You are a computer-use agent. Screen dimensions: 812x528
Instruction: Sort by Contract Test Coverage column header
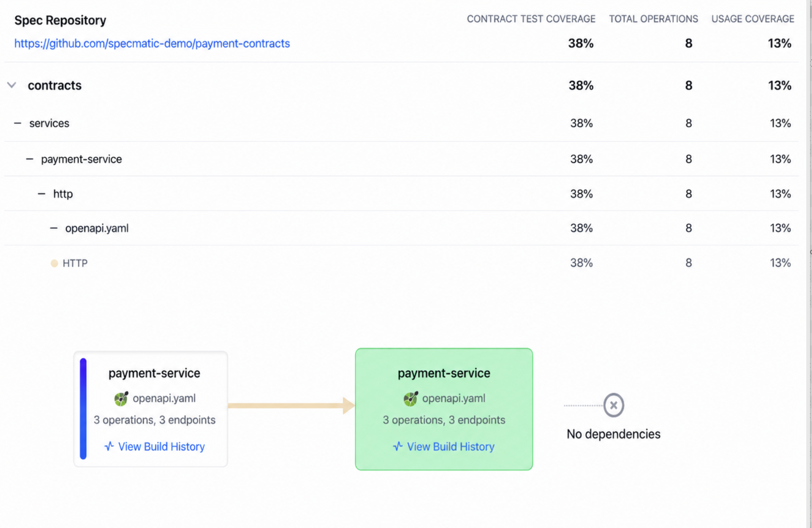(x=531, y=19)
